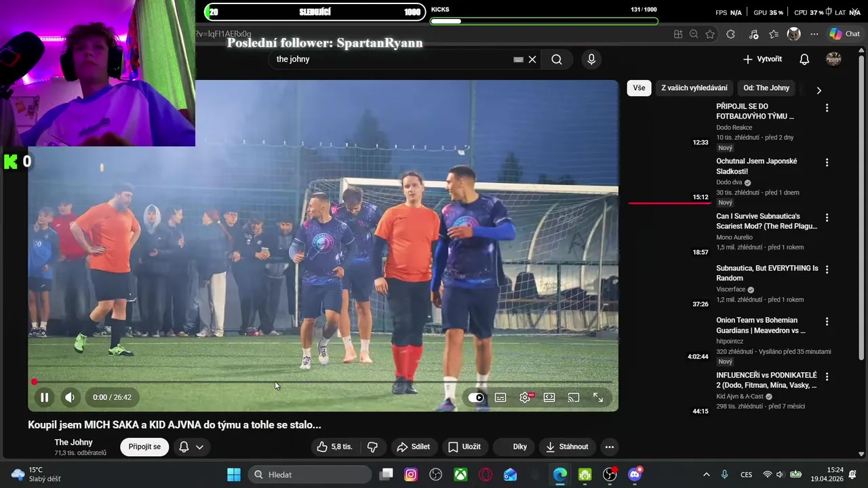Screen dimensions: 868x488
Task: Mute the video player volume
Action: coord(70,397)
